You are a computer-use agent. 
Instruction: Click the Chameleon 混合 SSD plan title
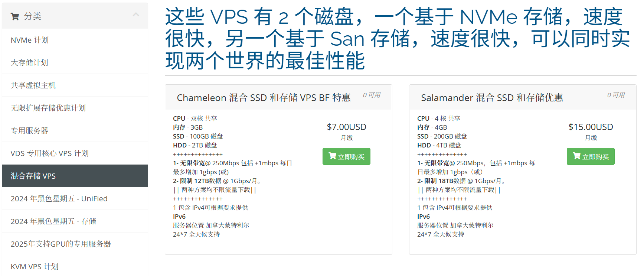(x=264, y=98)
